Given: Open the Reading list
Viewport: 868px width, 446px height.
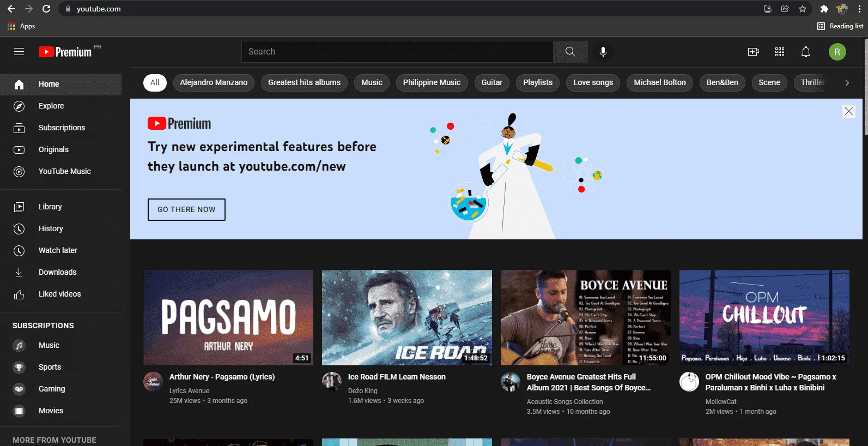Looking at the screenshot, I should [x=840, y=26].
